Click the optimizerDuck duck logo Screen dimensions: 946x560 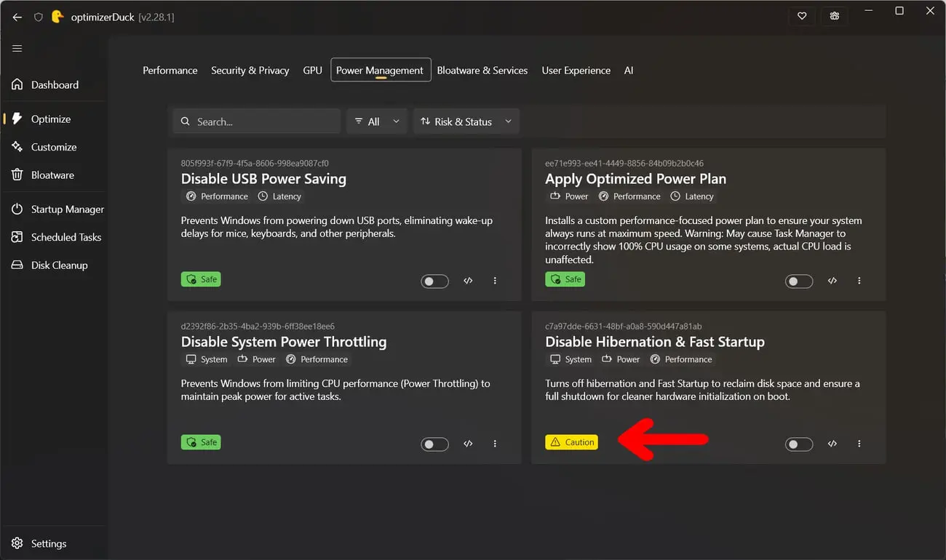point(57,16)
